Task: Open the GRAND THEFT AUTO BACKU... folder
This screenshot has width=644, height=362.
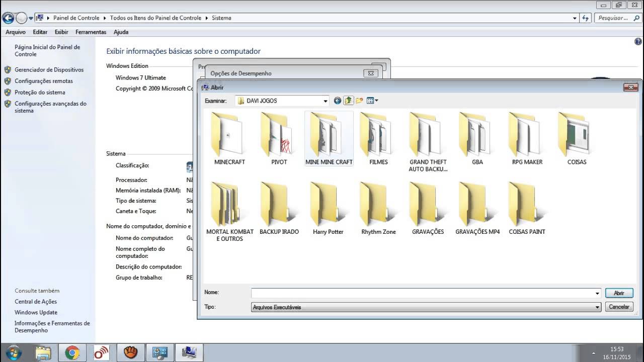Action: point(428,142)
